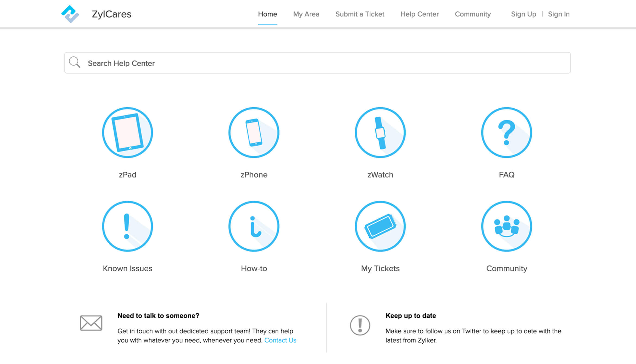Click the search magnifier icon
This screenshot has width=636, height=364.
tap(74, 62)
